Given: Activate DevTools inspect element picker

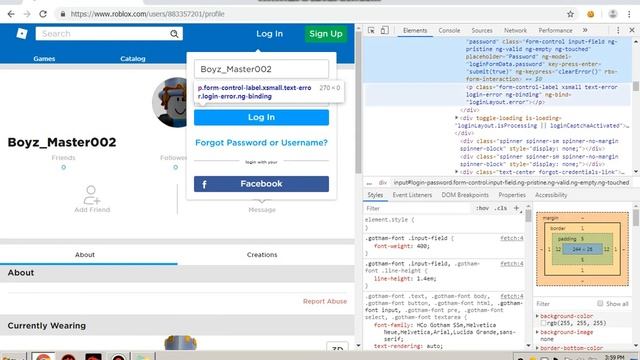Looking at the screenshot, I should [371, 30].
